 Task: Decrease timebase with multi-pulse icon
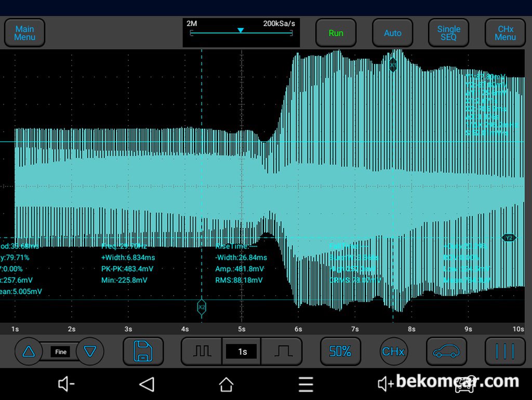(x=202, y=351)
